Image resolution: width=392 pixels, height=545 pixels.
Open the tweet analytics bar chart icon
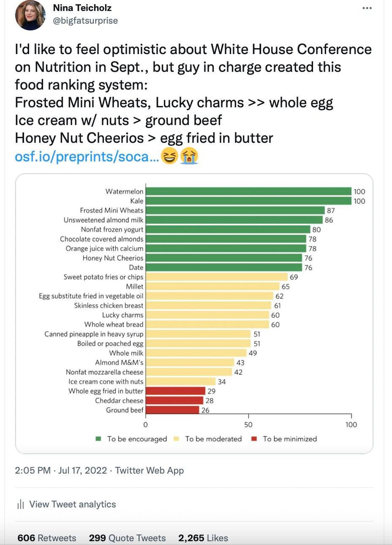(20, 504)
